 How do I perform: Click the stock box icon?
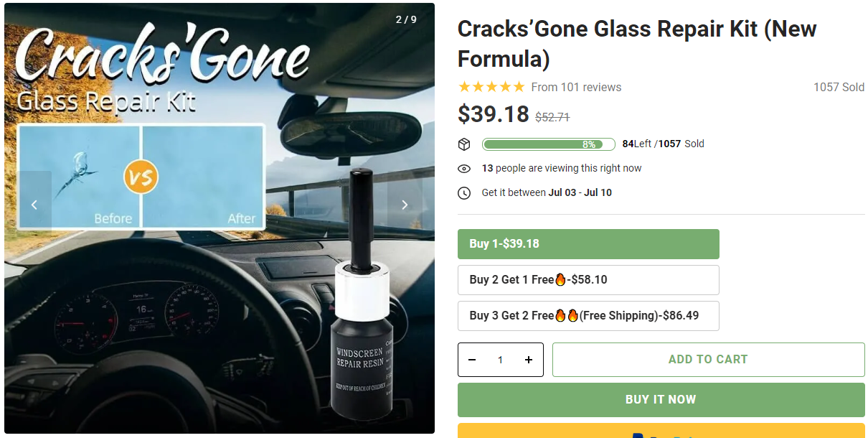click(x=464, y=144)
